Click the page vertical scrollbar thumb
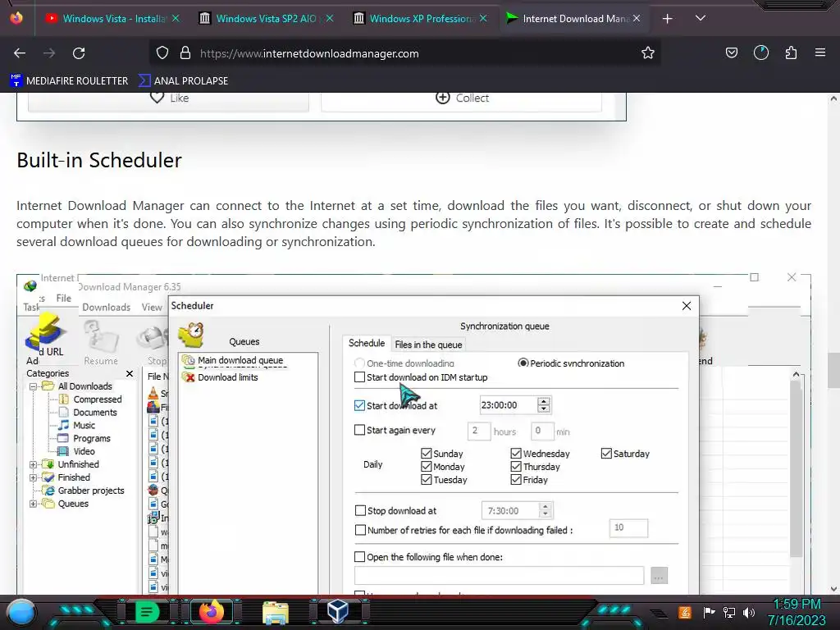840x630 pixels. tap(833, 370)
